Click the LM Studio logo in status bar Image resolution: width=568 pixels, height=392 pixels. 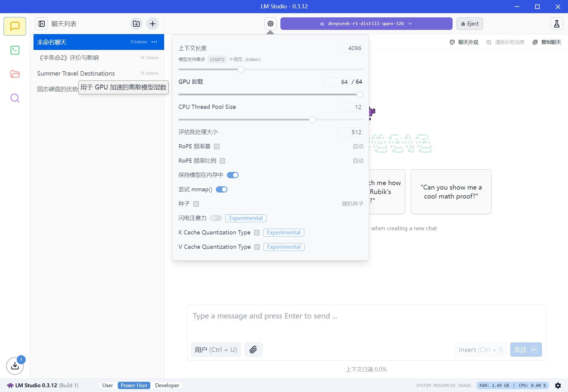[10, 385]
